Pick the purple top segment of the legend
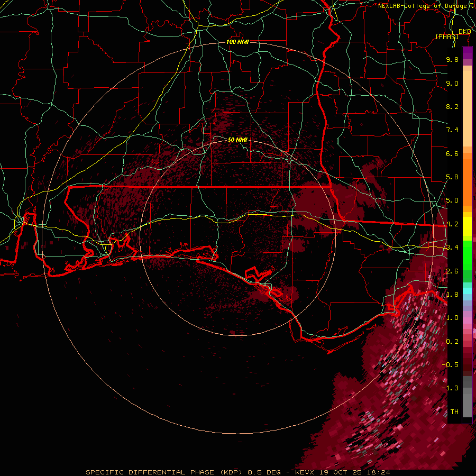This screenshot has height=476, width=476. click(x=467, y=53)
